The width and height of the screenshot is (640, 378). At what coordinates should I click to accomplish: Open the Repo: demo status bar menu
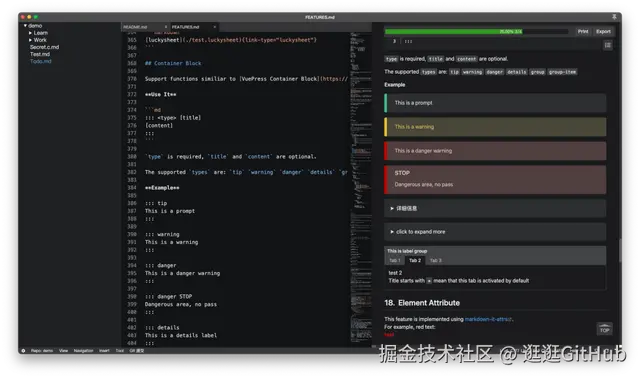tap(42, 351)
